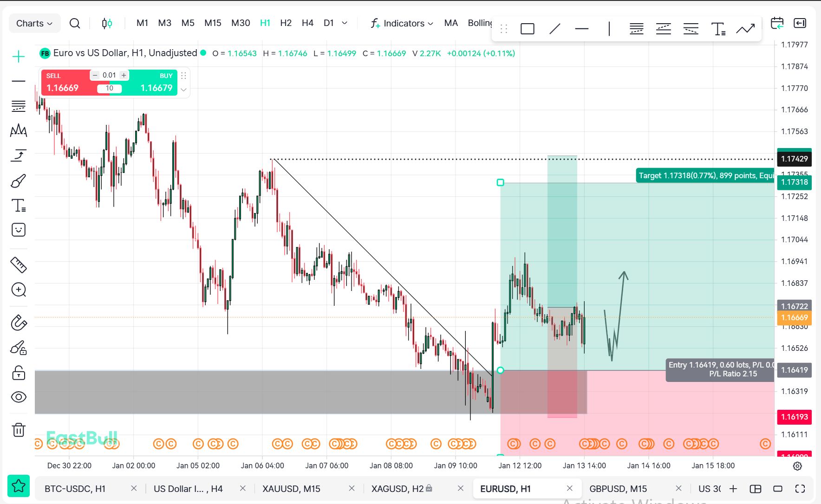Toggle the lock drawings icon
821x504 pixels.
(x=19, y=373)
